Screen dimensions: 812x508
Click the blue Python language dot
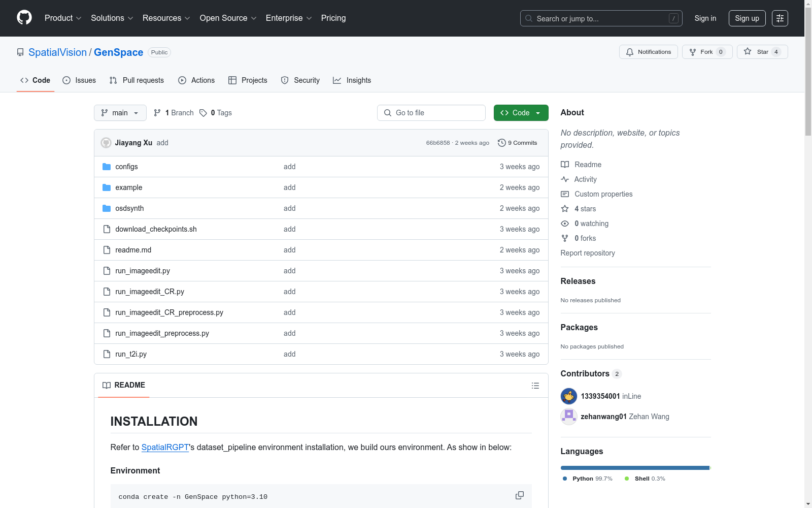coord(565,479)
